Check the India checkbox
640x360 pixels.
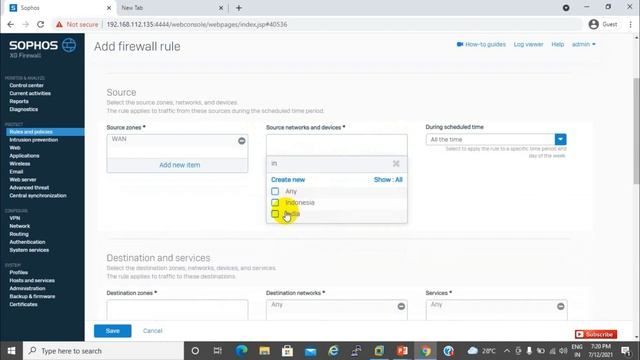point(275,214)
